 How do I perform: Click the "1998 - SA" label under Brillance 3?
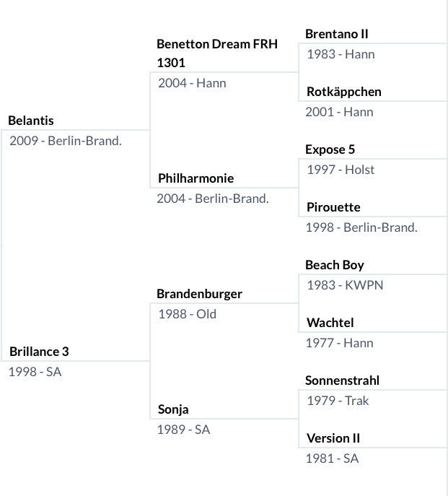pos(35,372)
